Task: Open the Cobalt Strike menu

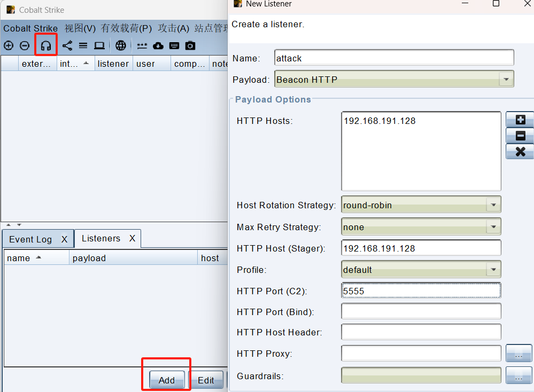Action: point(30,28)
